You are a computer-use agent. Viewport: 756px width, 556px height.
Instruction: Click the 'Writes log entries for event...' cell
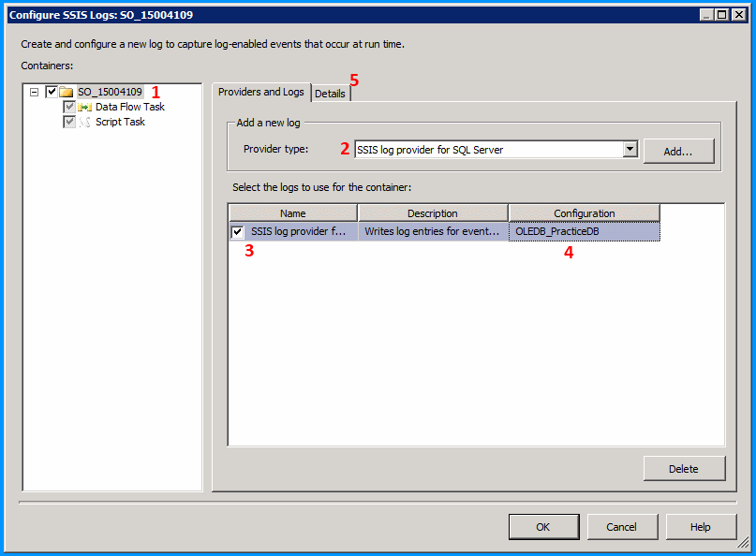(x=433, y=231)
